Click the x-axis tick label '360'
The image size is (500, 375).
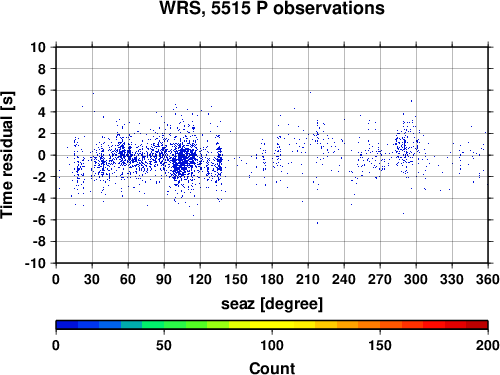[488, 279]
